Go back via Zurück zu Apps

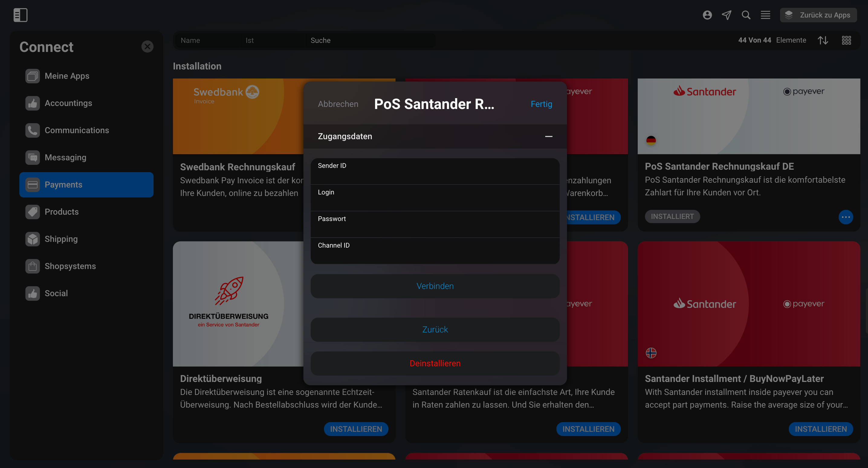818,15
